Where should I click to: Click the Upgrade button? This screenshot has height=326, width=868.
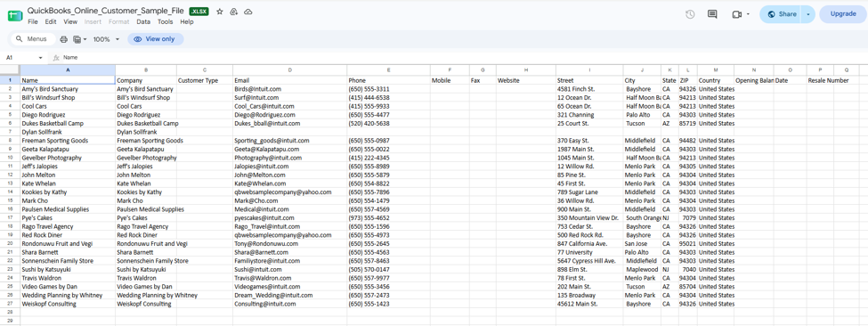842,14
